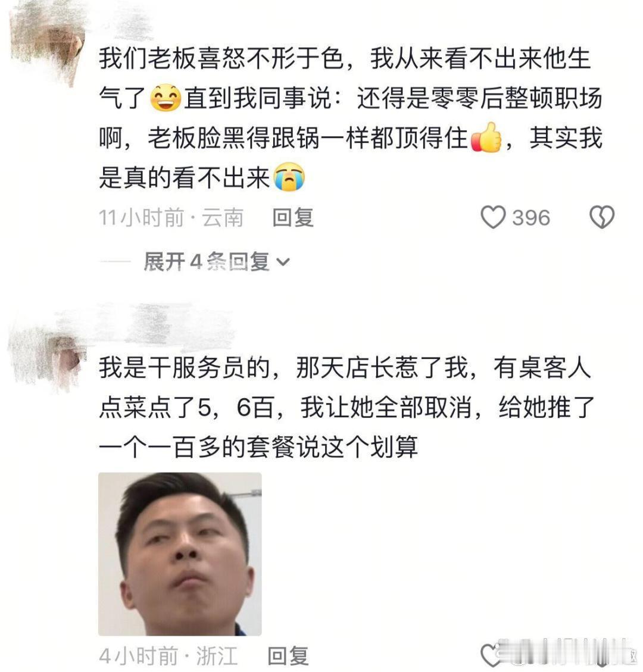Click the 4小时前 · 浙江 timestamp
Viewport: 643px width, 672px height.
pos(168,656)
